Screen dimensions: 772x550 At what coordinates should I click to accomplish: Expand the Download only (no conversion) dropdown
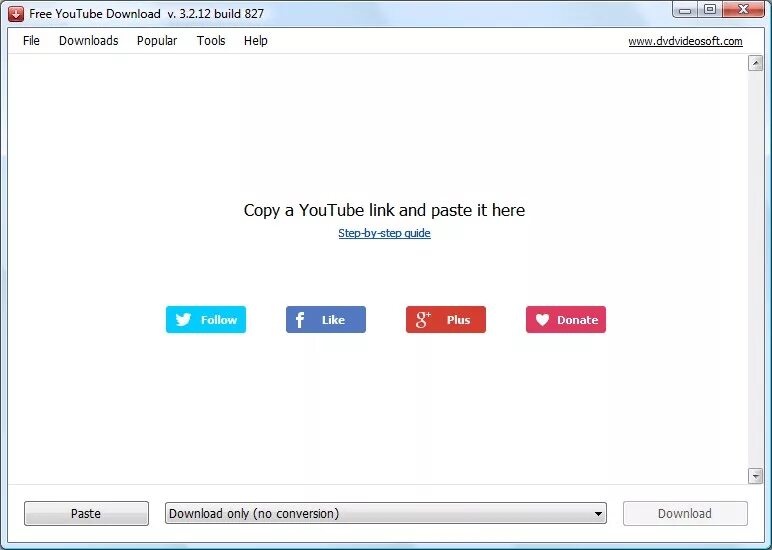pyautogui.click(x=386, y=514)
